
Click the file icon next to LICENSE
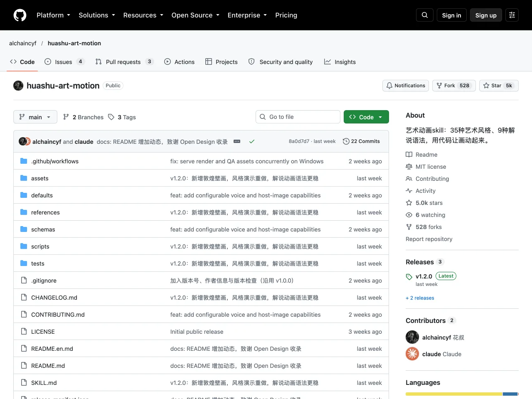(x=24, y=331)
